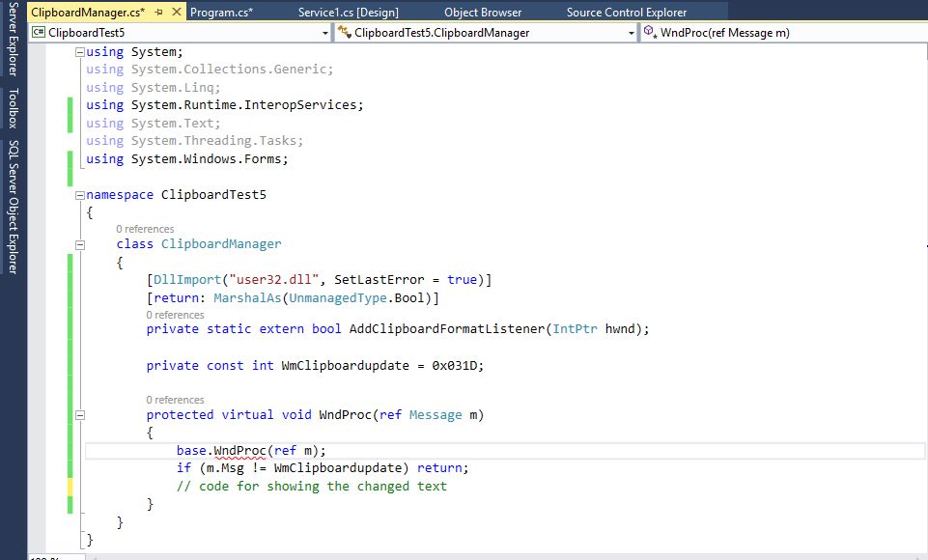
Task: Click 'UnmanagedType' in the attribute
Action: click(337, 298)
